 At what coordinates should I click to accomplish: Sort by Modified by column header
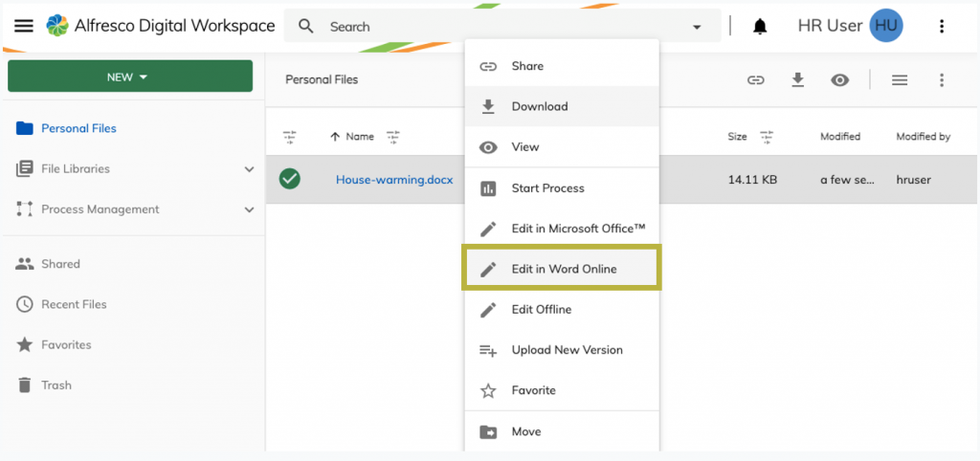[x=924, y=137]
